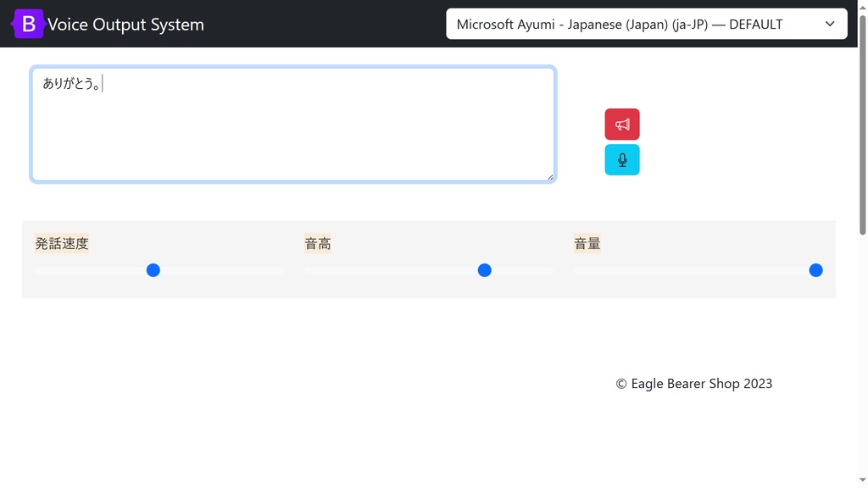Image resolution: width=868 pixels, height=488 pixels.
Task: Click the Eagle Bearer Shop 2023 footer text
Action: pos(693,383)
